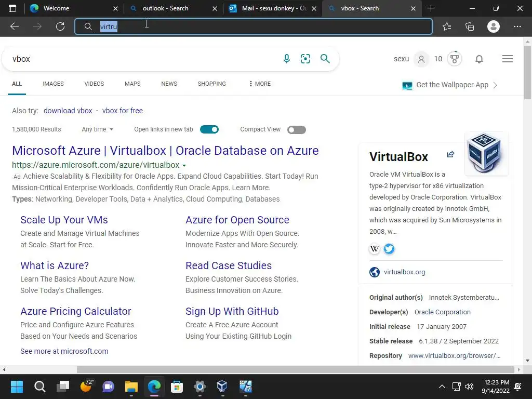Add a new tab with plus button
This screenshot has width=532, height=399.
click(x=431, y=8)
